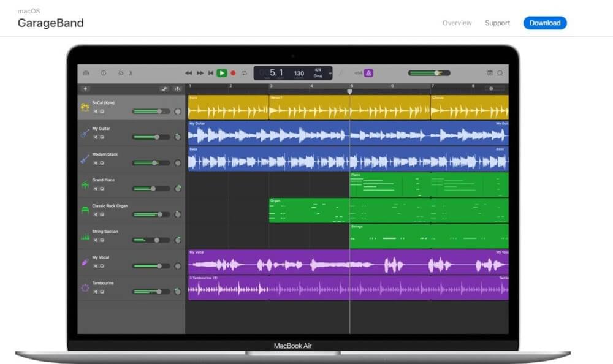Mute the Classic Rock Organ track
The height and width of the screenshot is (364, 613).
(x=96, y=214)
